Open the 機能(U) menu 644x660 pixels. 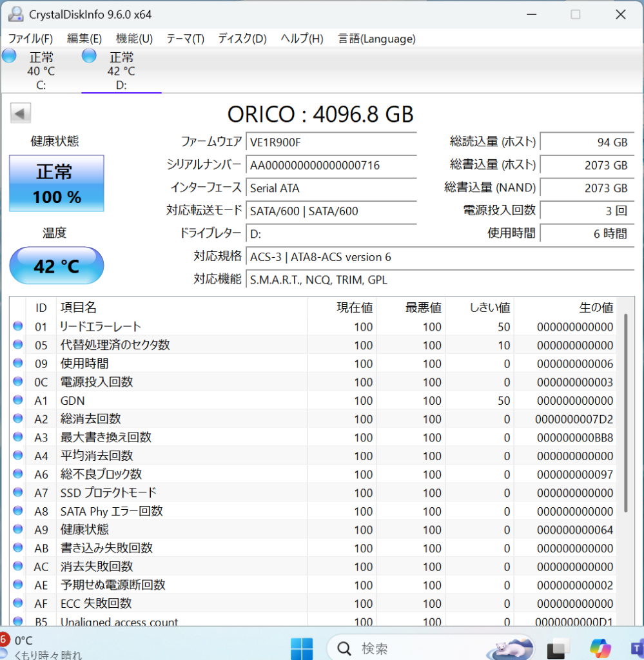point(134,39)
